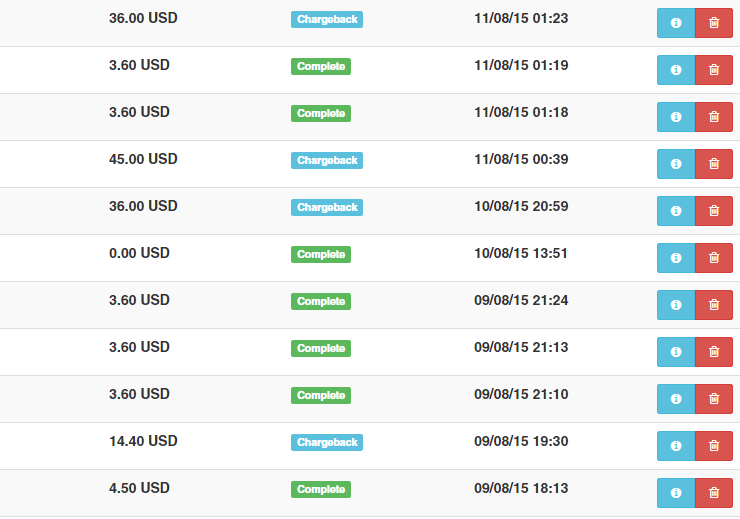Image resolution: width=740 pixels, height=519 pixels.
Task: Delete the 11/08/15 01:18 payment
Action: 714,117
